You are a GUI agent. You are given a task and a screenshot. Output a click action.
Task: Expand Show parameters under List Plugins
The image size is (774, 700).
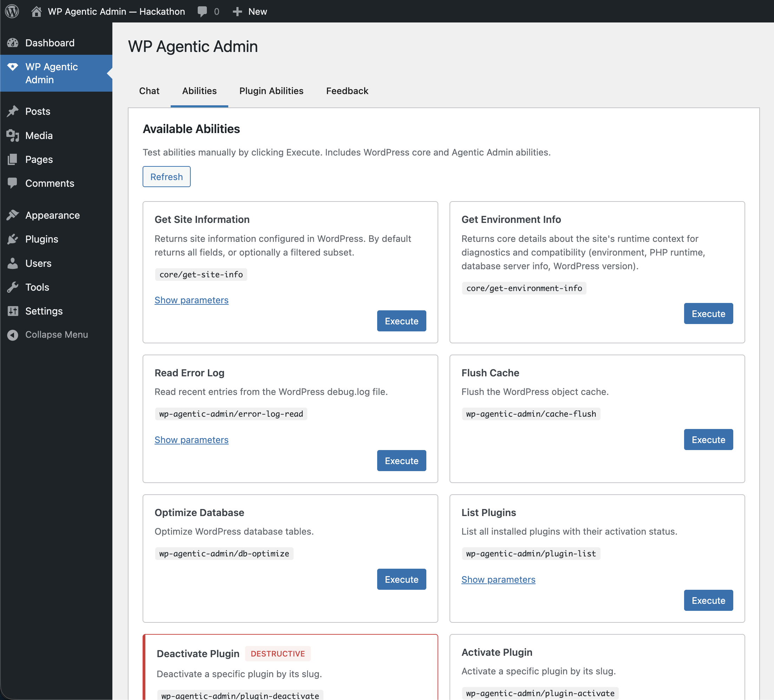point(498,580)
